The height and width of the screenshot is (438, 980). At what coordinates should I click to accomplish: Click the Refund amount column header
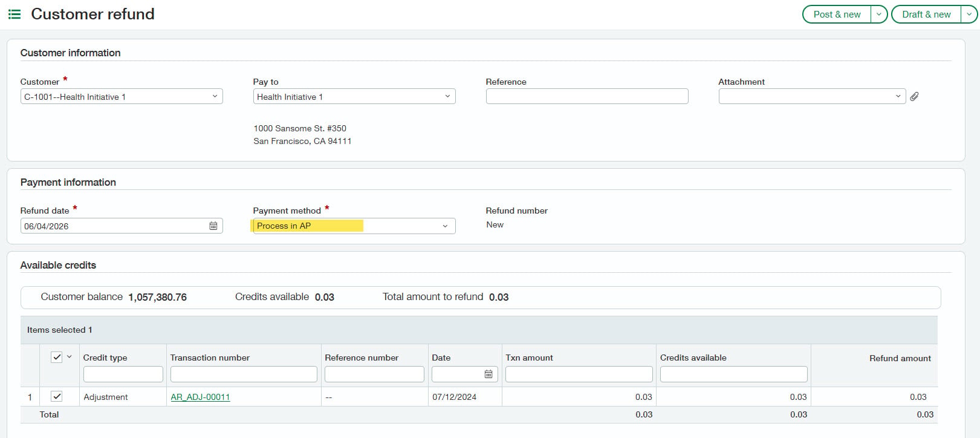tap(900, 358)
